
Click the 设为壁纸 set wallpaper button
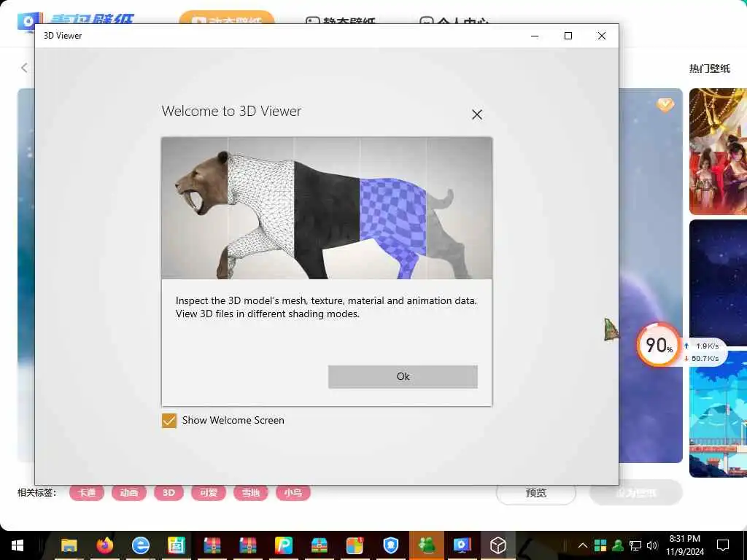click(x=636, y=494)
